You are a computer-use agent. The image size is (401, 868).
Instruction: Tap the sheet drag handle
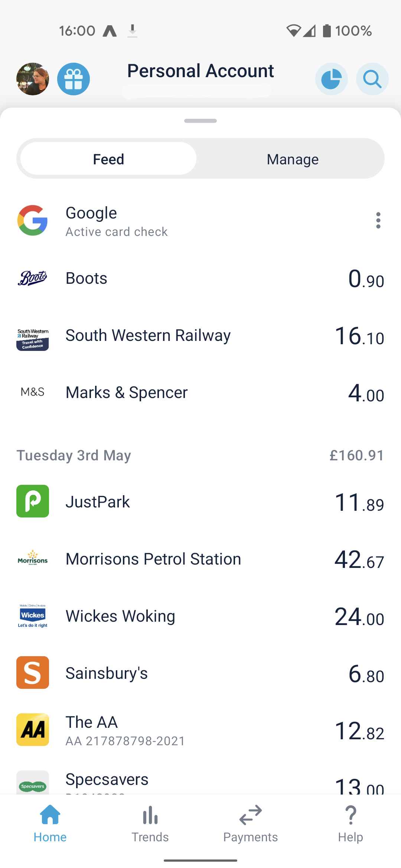point(200,121)
